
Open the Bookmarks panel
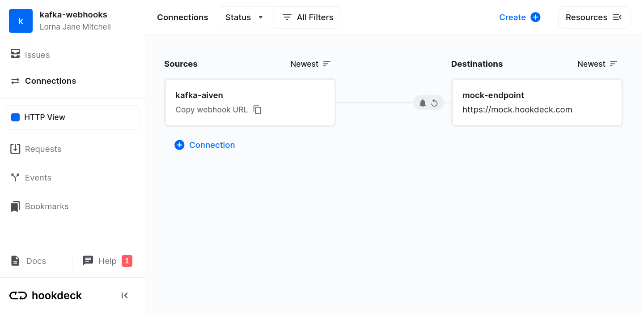tap(47, 206)
